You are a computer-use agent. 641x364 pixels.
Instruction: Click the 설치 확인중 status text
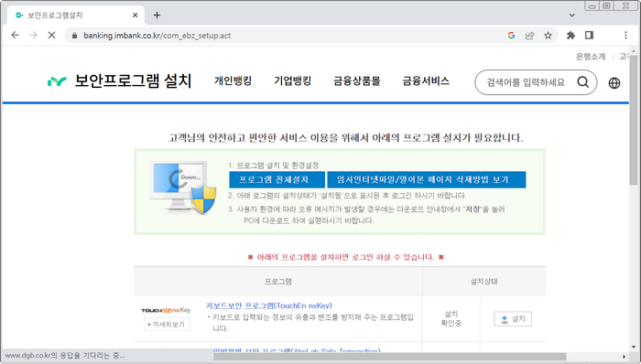pos(451,318)
